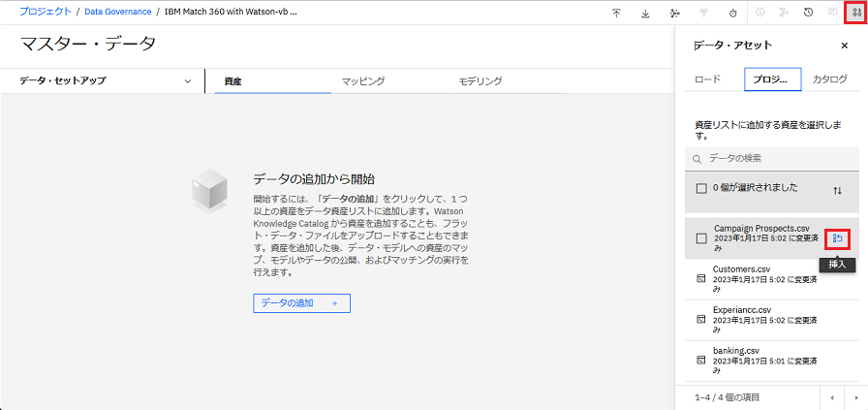Image resolution: width=868 pixels, height=410 pixels.
Task: Select the banking.csv file name
Action: click(735, 351)
